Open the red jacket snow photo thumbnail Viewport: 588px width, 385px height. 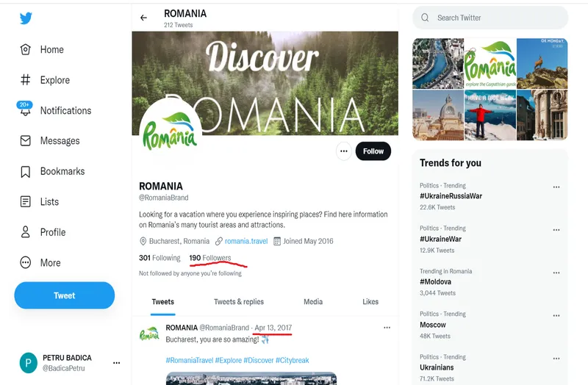490,115
